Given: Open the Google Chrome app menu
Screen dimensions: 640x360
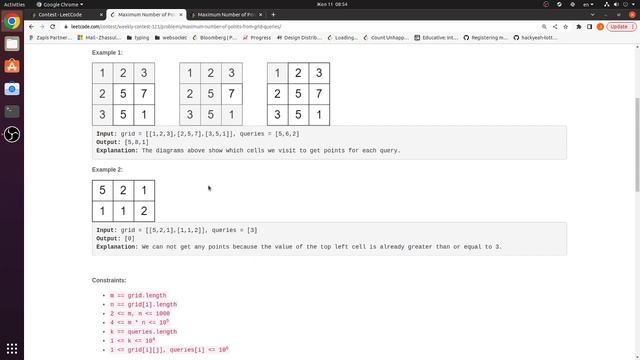Looking at the screenshot, I should click(x=60, y=4).
